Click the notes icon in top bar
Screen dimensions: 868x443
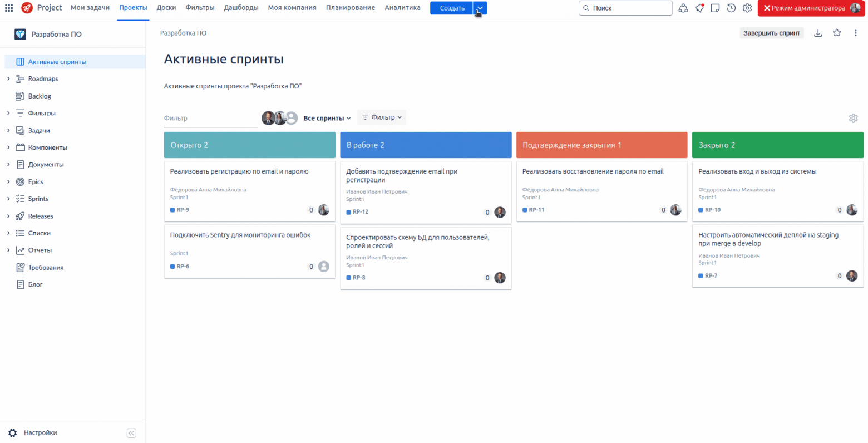[x=716, y=8]
